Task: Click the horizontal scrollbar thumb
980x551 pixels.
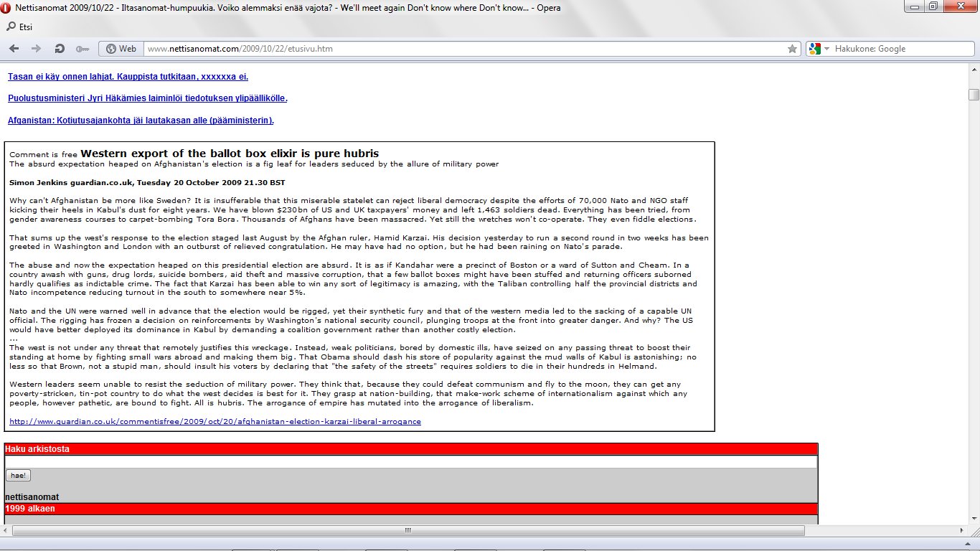Action: (407, 531)
